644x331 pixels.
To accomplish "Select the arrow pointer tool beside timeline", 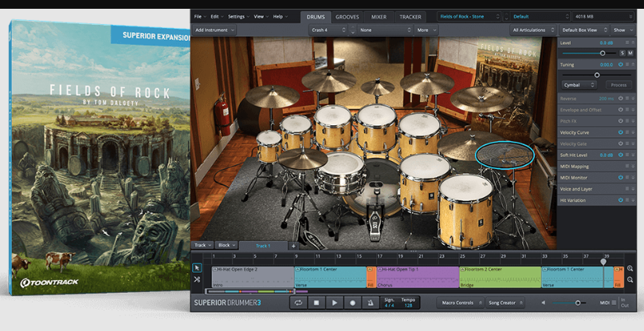I will (197, 267).
